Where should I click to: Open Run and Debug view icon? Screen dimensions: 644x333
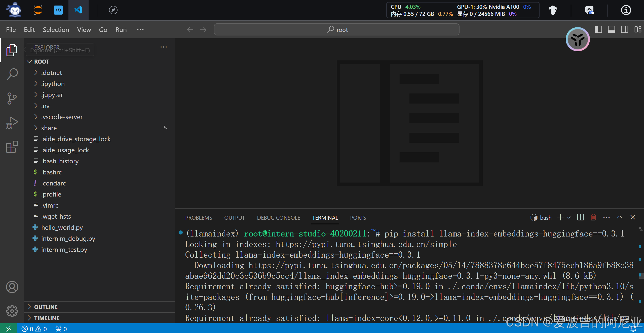[x=12, y=123]
